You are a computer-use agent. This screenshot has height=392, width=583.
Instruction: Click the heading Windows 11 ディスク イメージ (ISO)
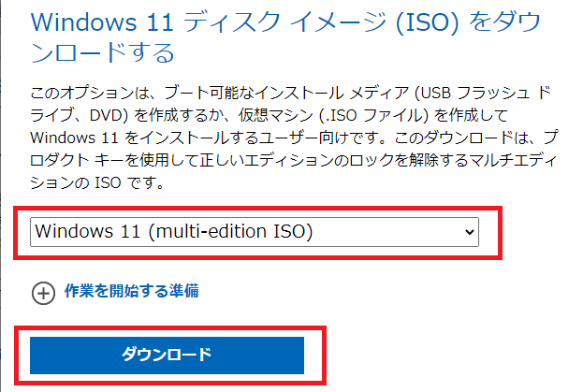[x=244, y=22]
